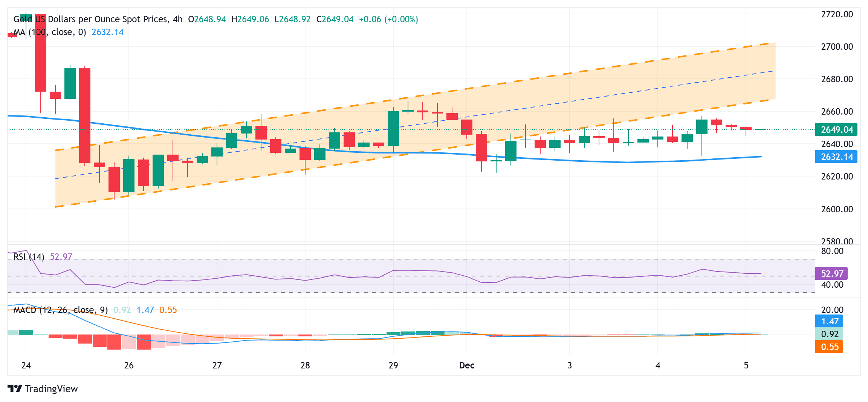
Task: Click the date 4 on the time axis
Action: (658, 365)
